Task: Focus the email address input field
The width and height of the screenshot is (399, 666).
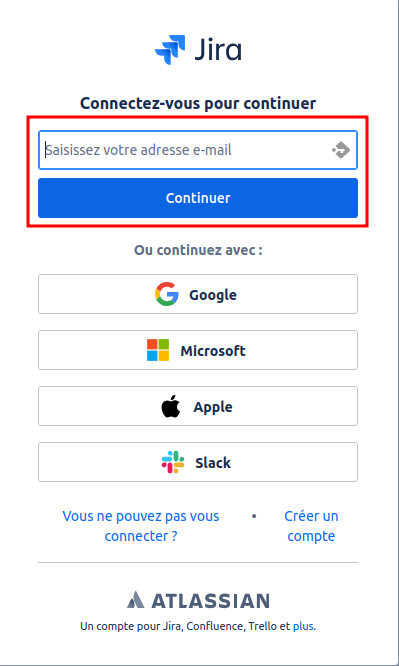Action: click(198, 150)
